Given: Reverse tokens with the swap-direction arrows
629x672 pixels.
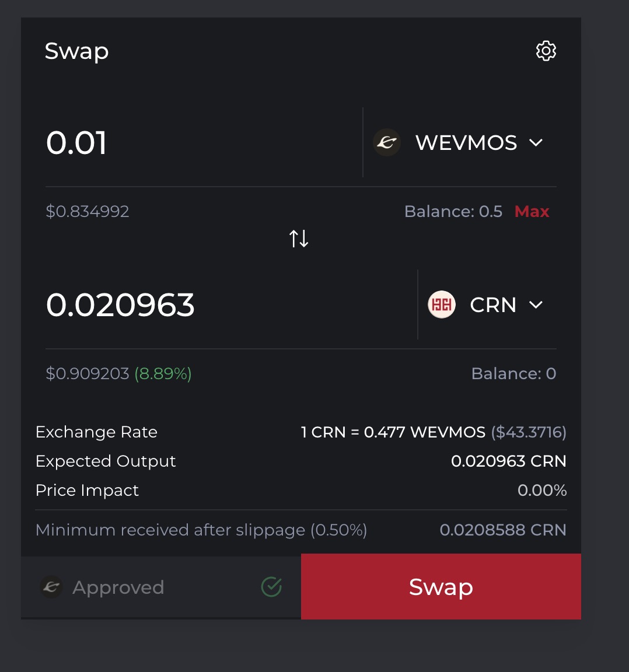Looking at the screenshot, I should (299, 239).
